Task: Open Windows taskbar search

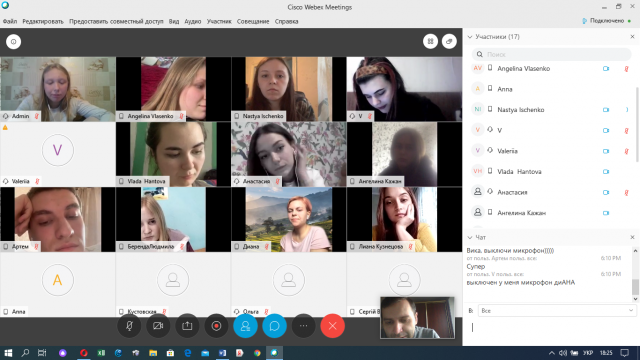Action: [x=25, y=353]
